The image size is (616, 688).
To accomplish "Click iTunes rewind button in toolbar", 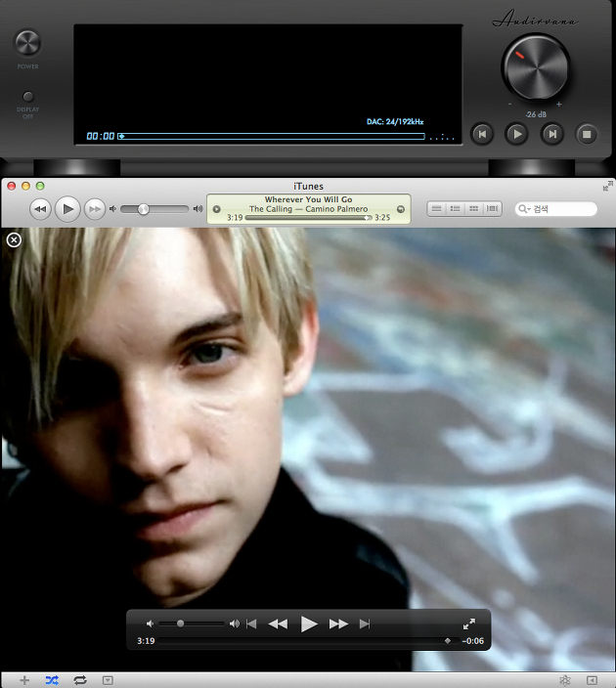I will click(x=40, y=209).
